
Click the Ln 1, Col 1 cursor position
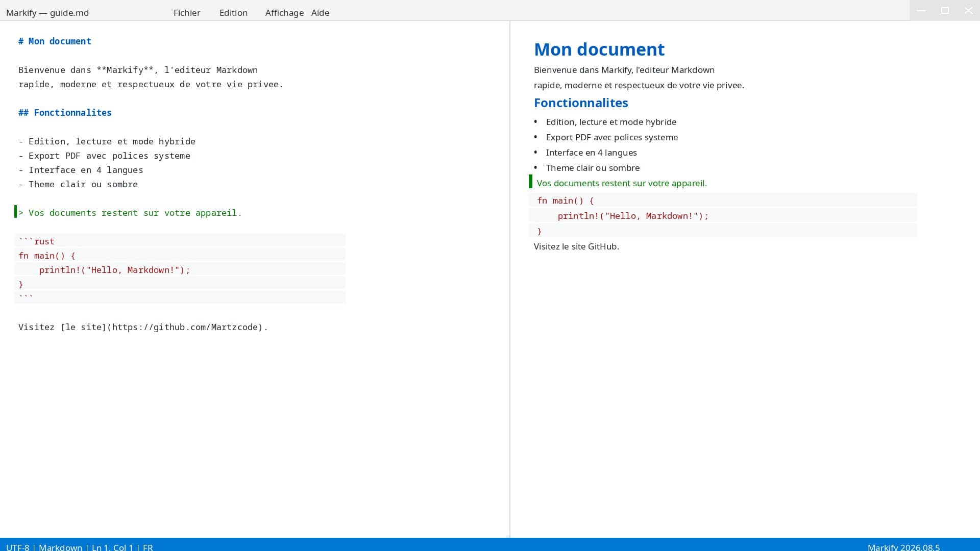(x=112, y=547)
